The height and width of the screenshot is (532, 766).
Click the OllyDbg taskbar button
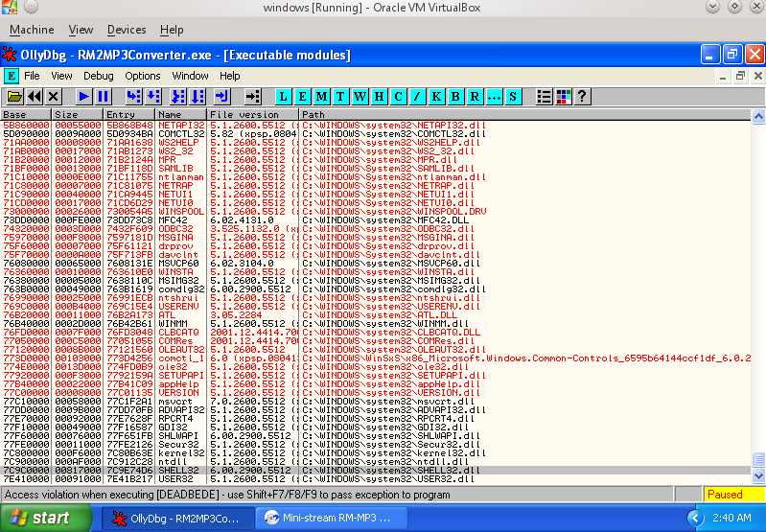pyautogui.click(x=177, y=518)
